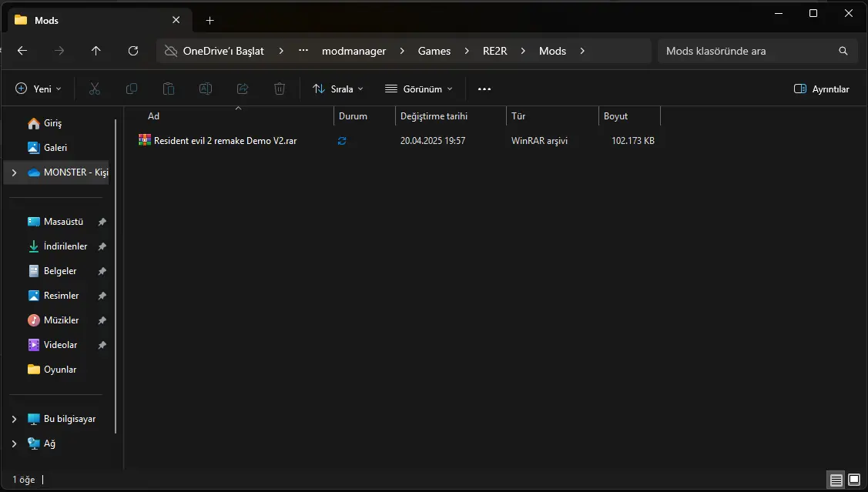
Task: Open Resimler in the sidebar
Action: (61, 296)
